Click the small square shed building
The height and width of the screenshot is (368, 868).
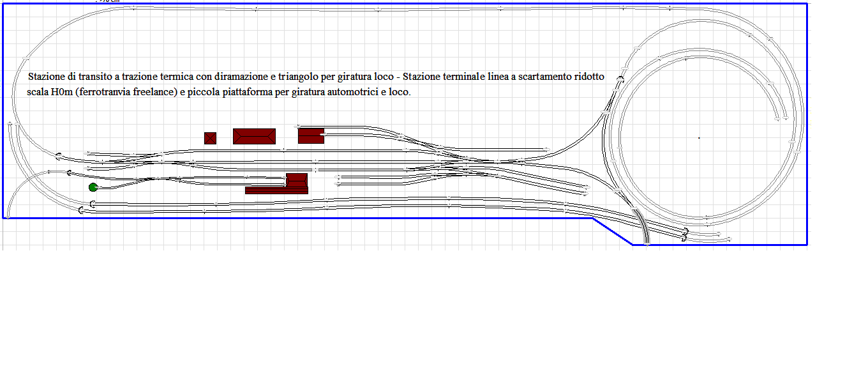click(210, 137)
